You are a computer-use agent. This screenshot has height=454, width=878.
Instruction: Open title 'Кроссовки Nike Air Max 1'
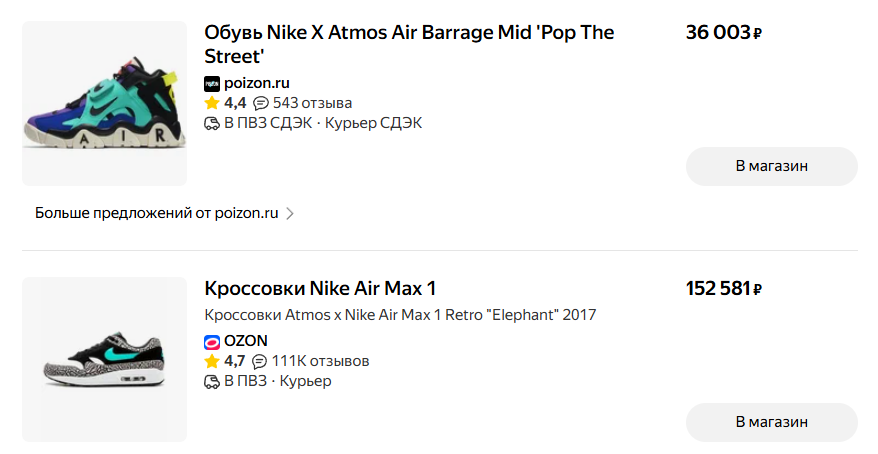[x=320, y=289]
